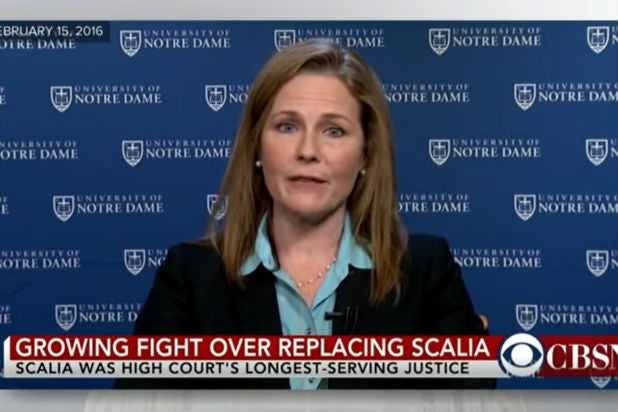This screenshot has height=412, width=618.
Task: Select the word SCALIA starting the sub-headline
Action: pos(45,368)
